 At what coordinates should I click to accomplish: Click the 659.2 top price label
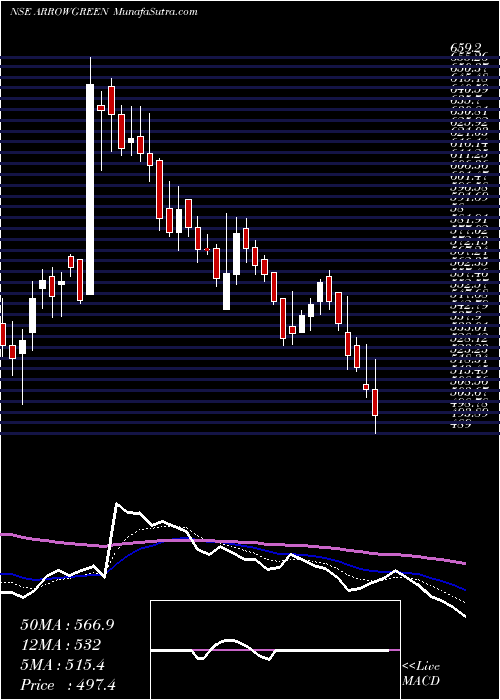(467, 47)
